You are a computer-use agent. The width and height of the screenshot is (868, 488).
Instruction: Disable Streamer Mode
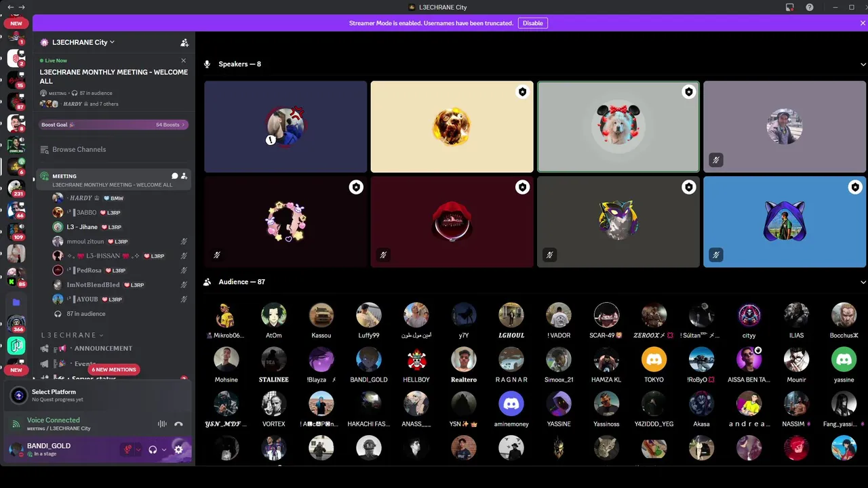pyautogui.click(x=532, y=23)
